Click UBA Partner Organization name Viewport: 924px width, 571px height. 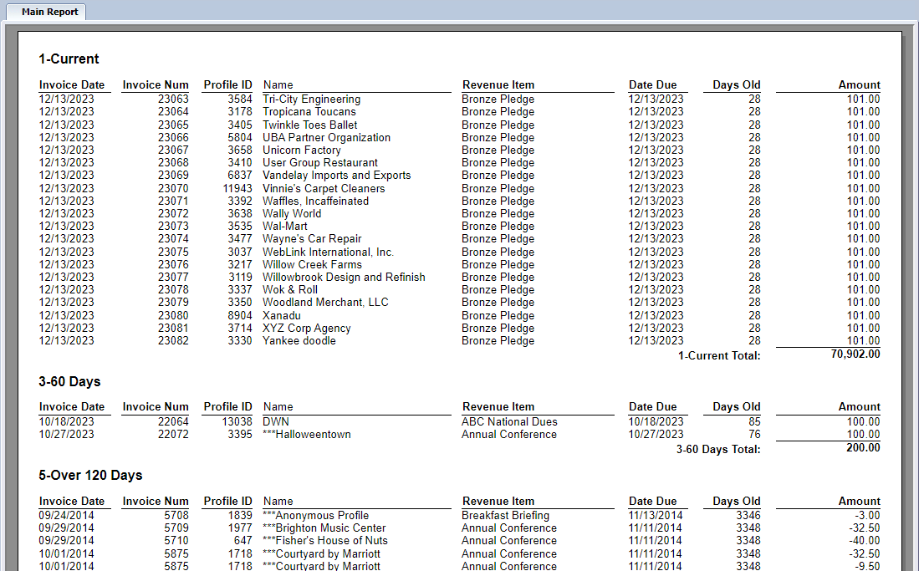(326, 137)
